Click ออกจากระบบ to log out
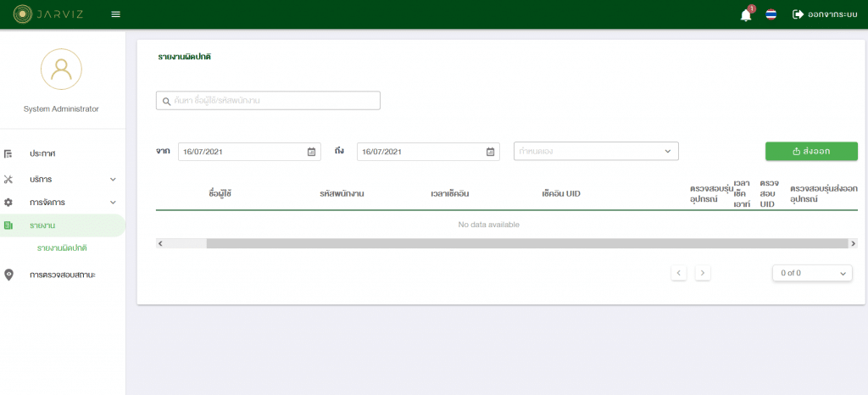Screen dimensions: 868x395 (824, 14)
